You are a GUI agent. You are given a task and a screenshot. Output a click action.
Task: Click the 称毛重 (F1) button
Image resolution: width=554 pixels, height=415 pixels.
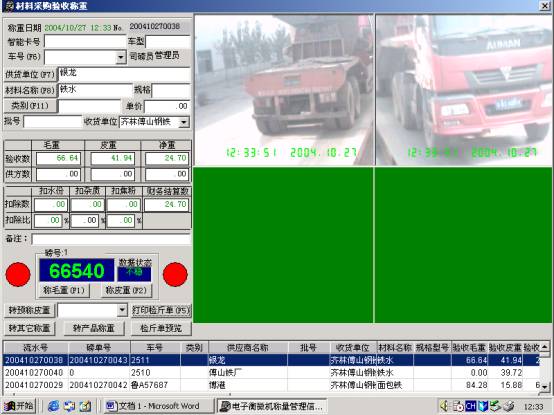(64, 290)
